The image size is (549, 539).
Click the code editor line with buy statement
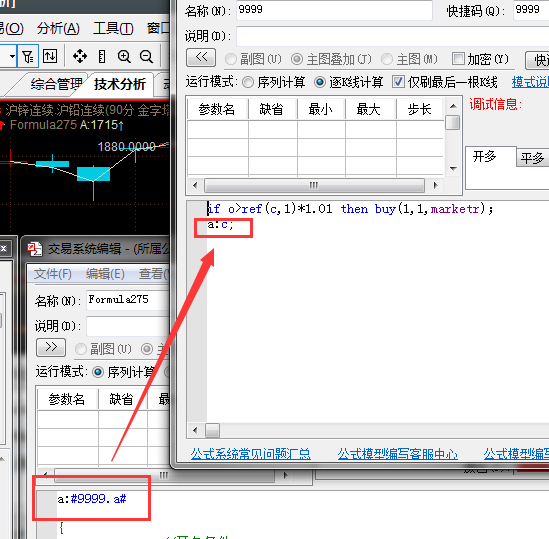[x=350, y=209]
